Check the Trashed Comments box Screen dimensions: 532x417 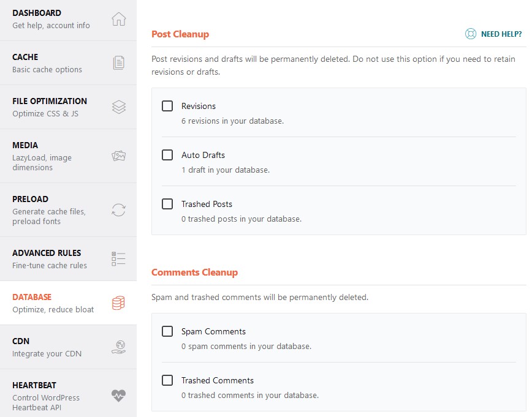tap(167, 380)
